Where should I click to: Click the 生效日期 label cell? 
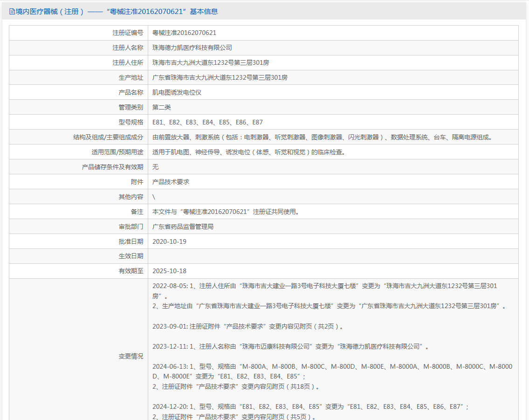coord(79,256)
